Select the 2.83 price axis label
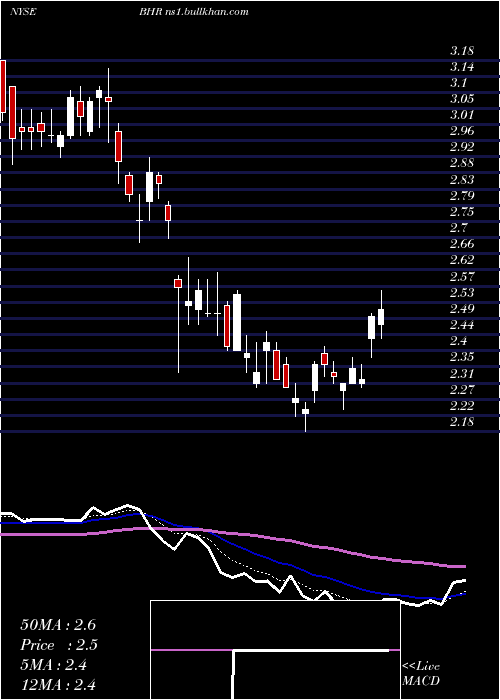 click(x=462, y=180)
